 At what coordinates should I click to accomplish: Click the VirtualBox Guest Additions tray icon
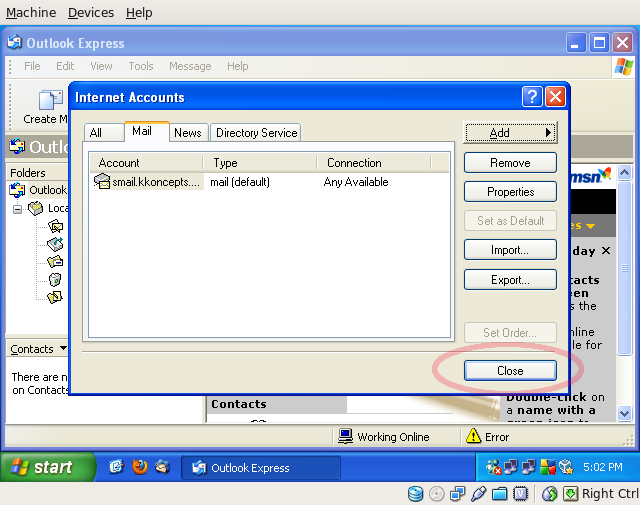566,467
